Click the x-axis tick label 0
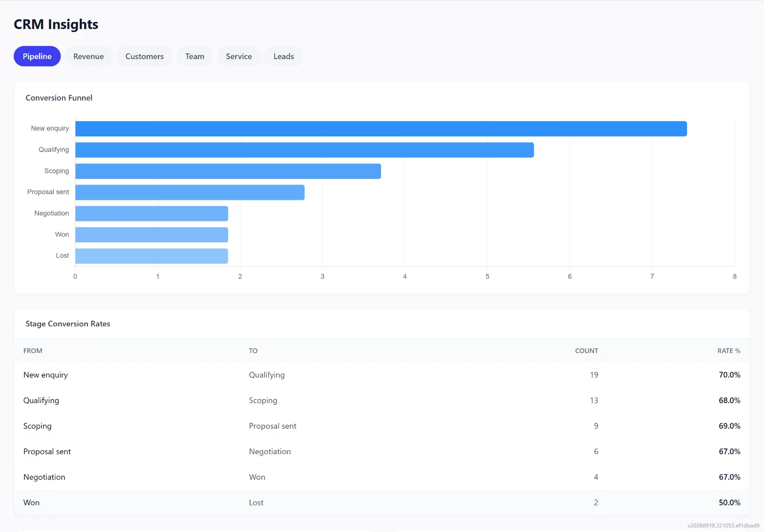Image resolution: width=764 pixels, height=532 pixels. (75, 276)
